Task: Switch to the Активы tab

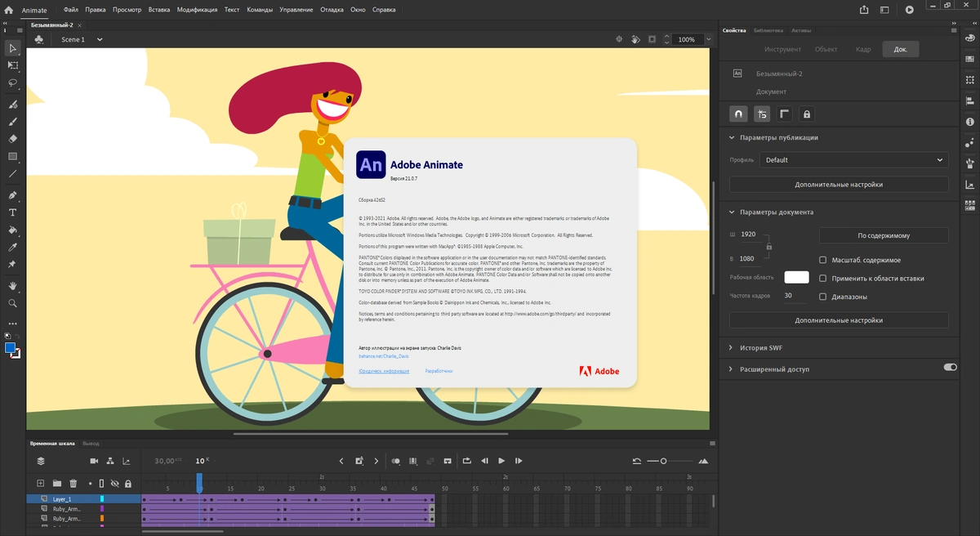Action: point(801,30)
